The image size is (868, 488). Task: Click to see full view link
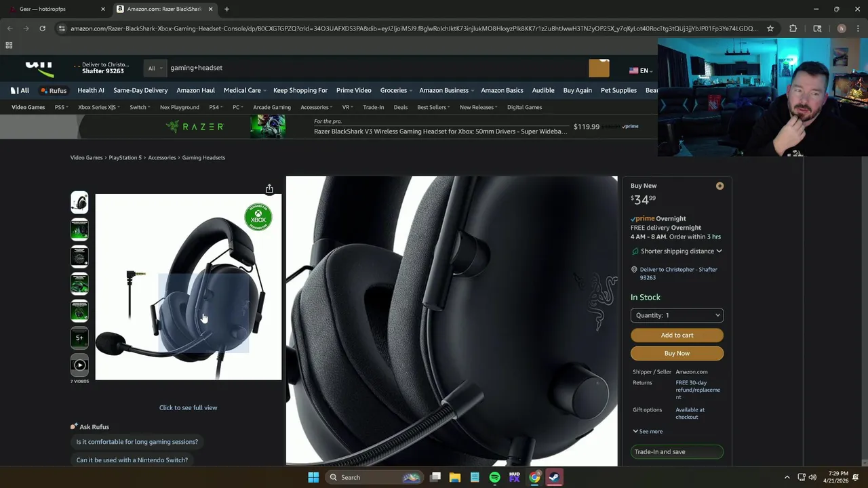click(188, 407)
